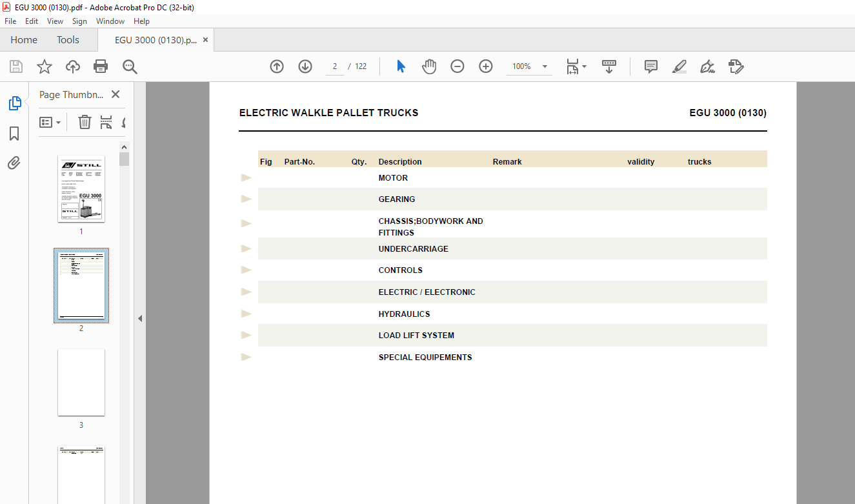Click the HYDRAULICS description text
The image size is (855, 504).
point(404,314)
